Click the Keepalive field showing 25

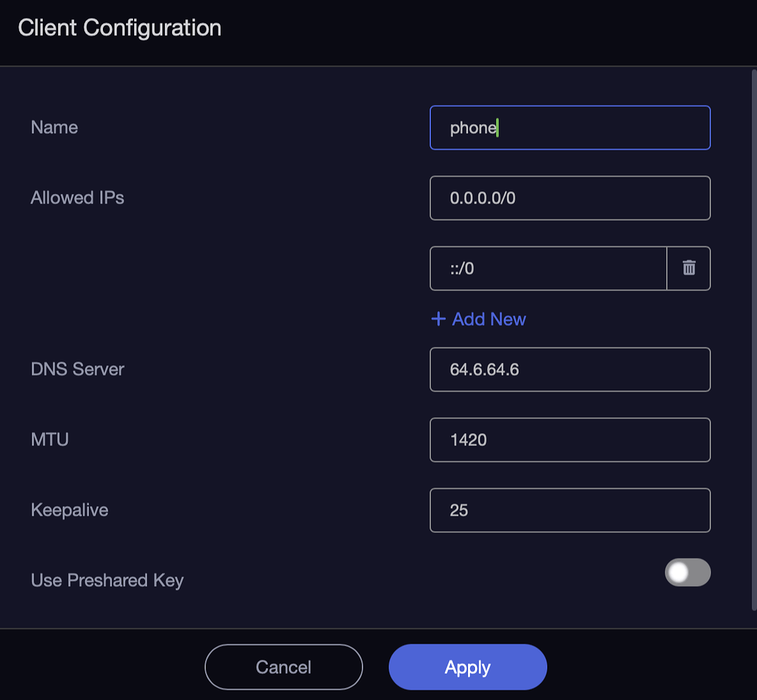(569, 510)
